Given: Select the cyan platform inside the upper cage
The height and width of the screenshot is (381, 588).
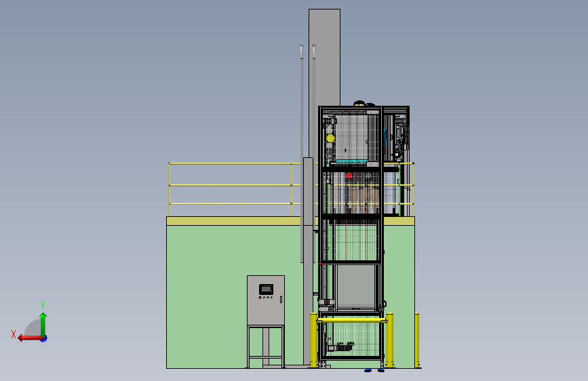Looking at the screenshot, I should (351, 161).
